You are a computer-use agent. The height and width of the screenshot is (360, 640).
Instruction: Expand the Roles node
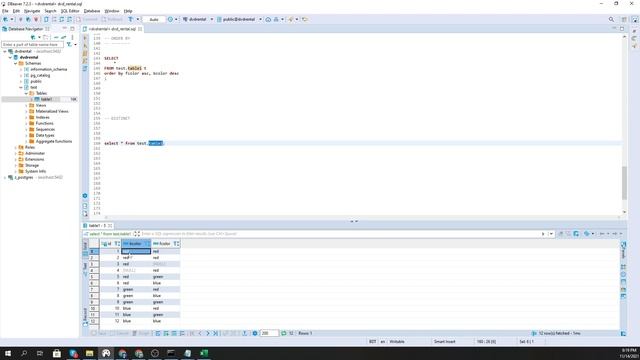click(x=16, y=147)
